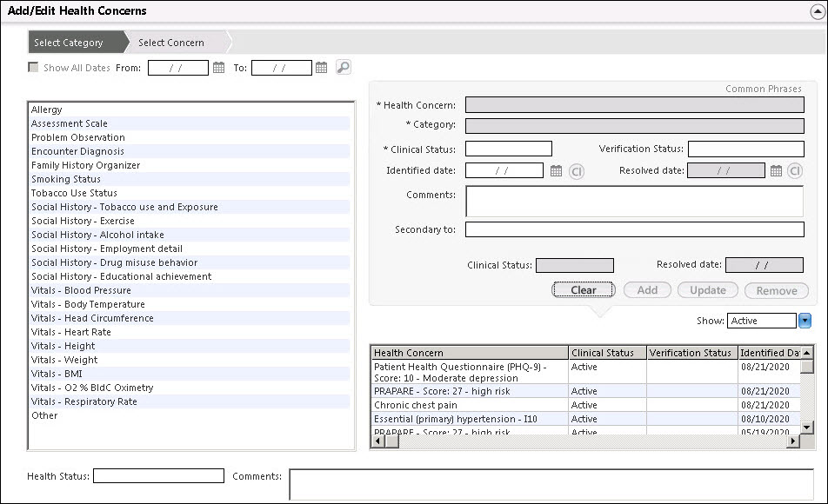Select Vitals - O2 % BldC Oximetry
Viewport: 828px width, 504px height.
(x=190, y=388)
